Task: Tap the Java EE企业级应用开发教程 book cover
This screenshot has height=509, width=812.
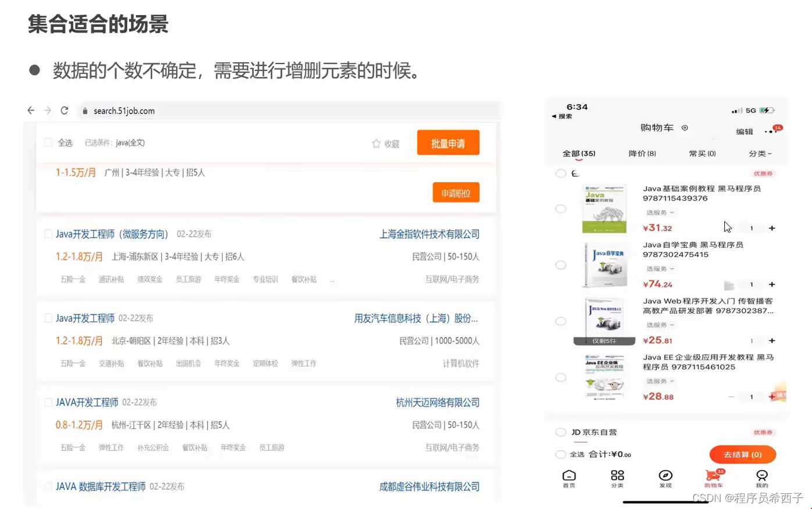Action: (x=604, y=377)
